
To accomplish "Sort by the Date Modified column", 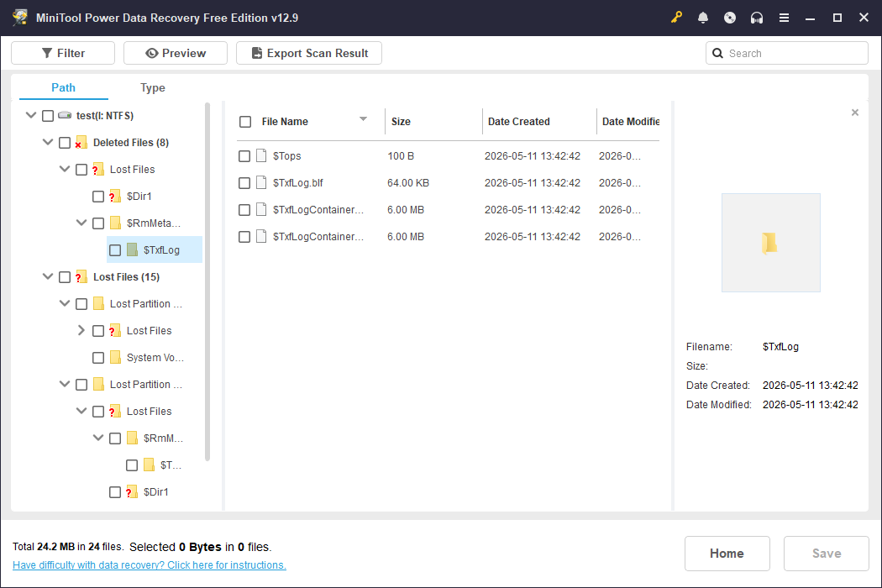I will click(x=631, y=122).
